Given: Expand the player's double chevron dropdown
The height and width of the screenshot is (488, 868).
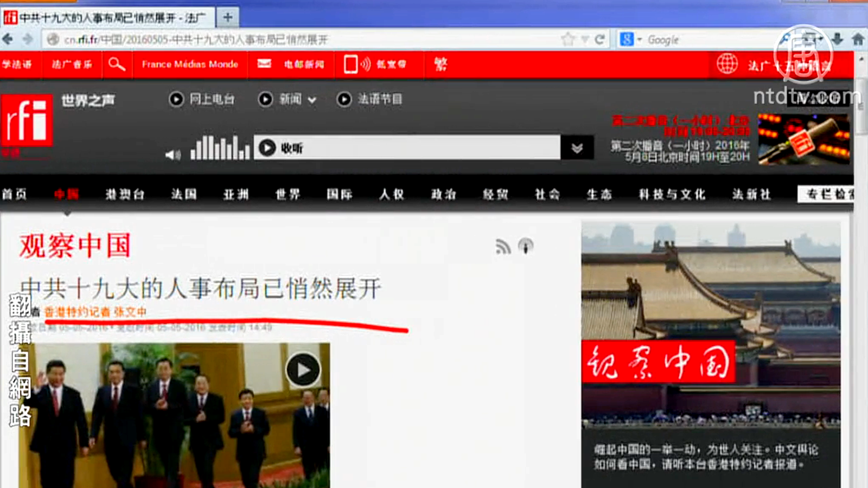Looking at the screenshot, I should pos(577,147).
